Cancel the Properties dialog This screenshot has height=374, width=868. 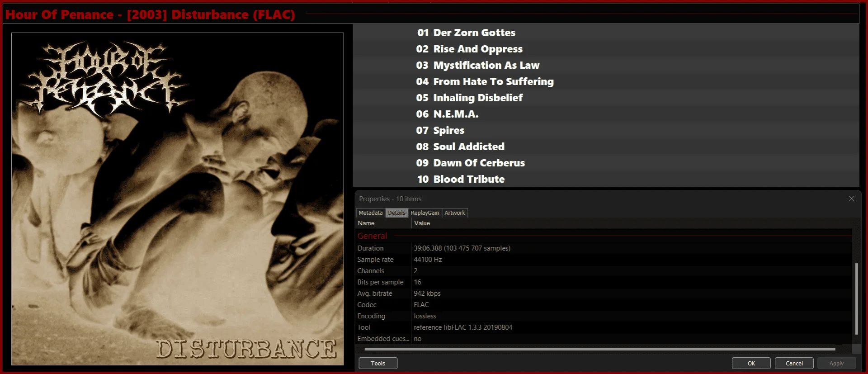pyautogui.click(x=794, y=363)
